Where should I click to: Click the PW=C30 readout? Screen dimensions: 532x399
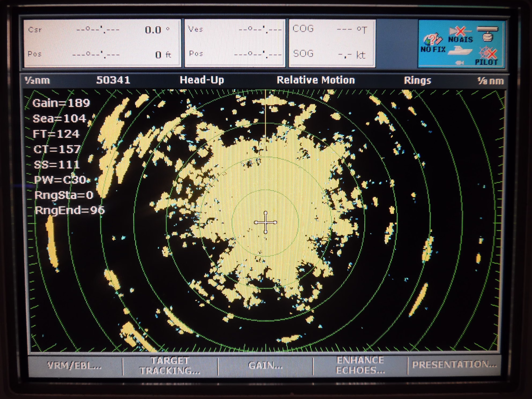[x=60, y=180]
